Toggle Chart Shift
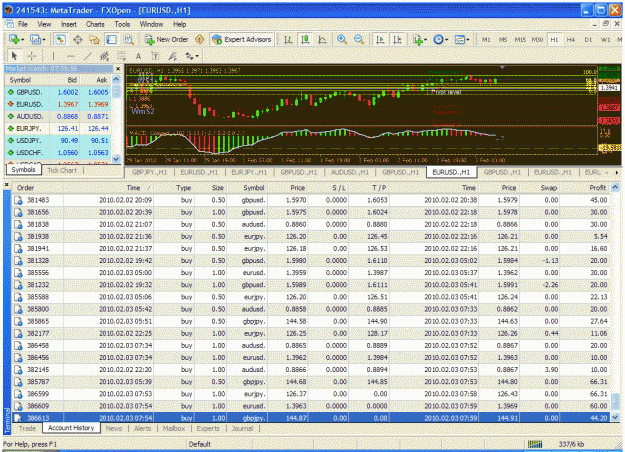The width and height of the screenshot is (625, 452). pyautogui.click(x=397, y=39)
